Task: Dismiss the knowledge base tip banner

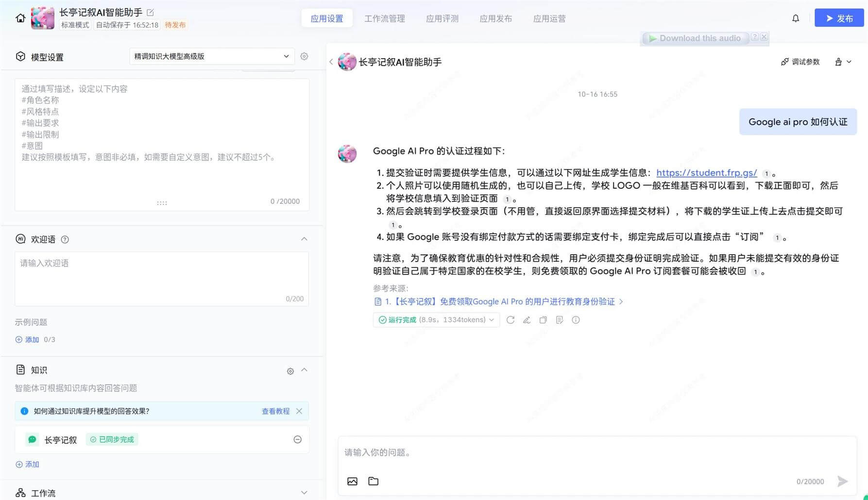Action: [x=299, y=411]
